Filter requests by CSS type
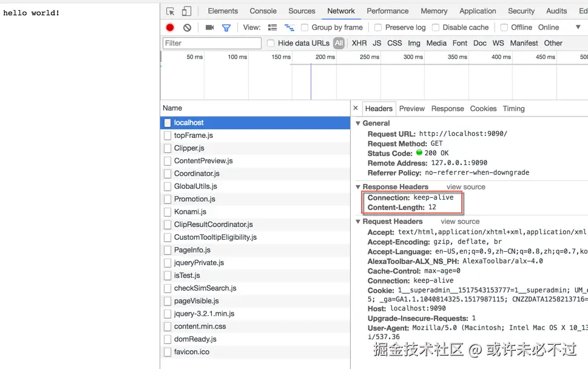This screenshot has width=588, height=369. (394, 43)
